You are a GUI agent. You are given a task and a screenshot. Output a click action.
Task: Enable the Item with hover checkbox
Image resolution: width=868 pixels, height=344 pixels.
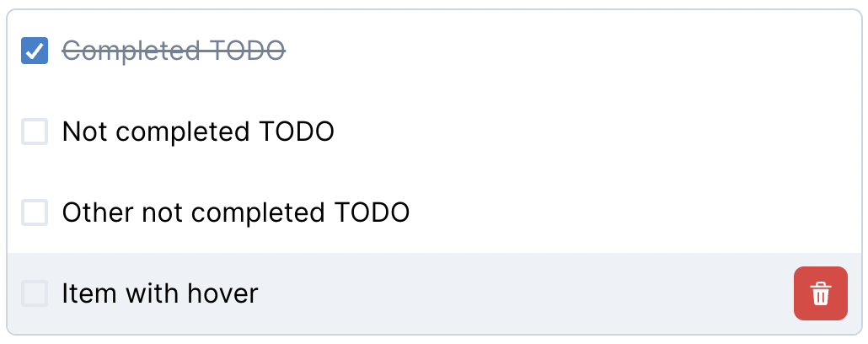[x=35, y=293]
